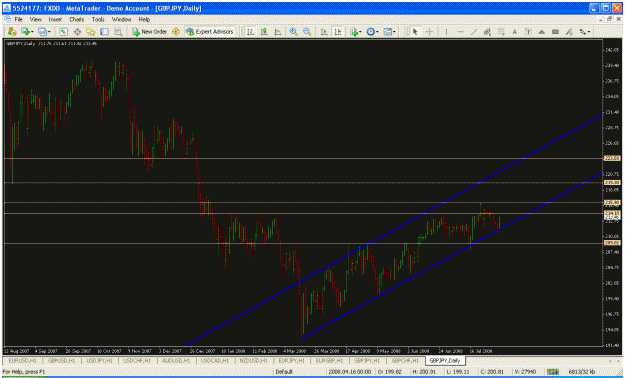Switch to USDCHF,H1 chart tab
The image size is (625, 378).
[137, 360]
